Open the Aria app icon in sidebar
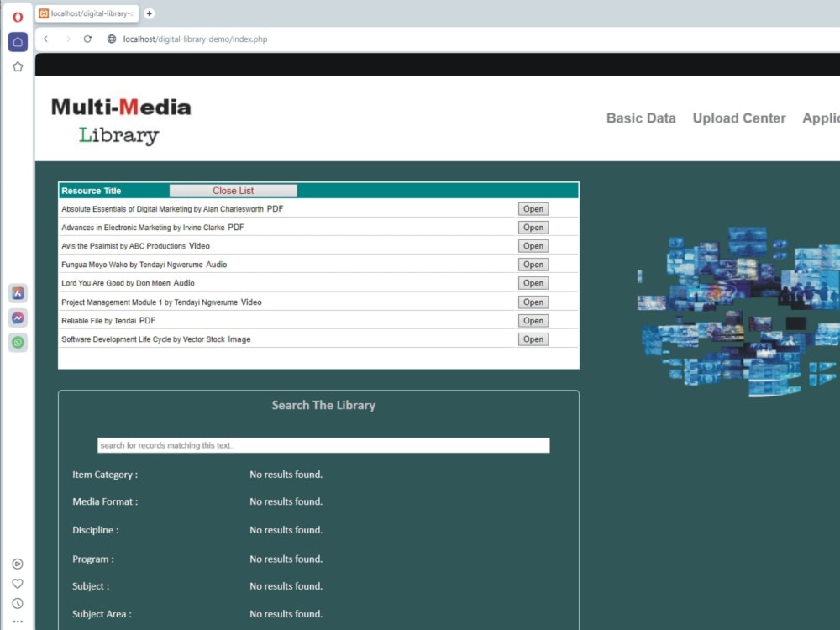Screen dimensions: 840x630 pyautogui.click(x=18, y=293)
